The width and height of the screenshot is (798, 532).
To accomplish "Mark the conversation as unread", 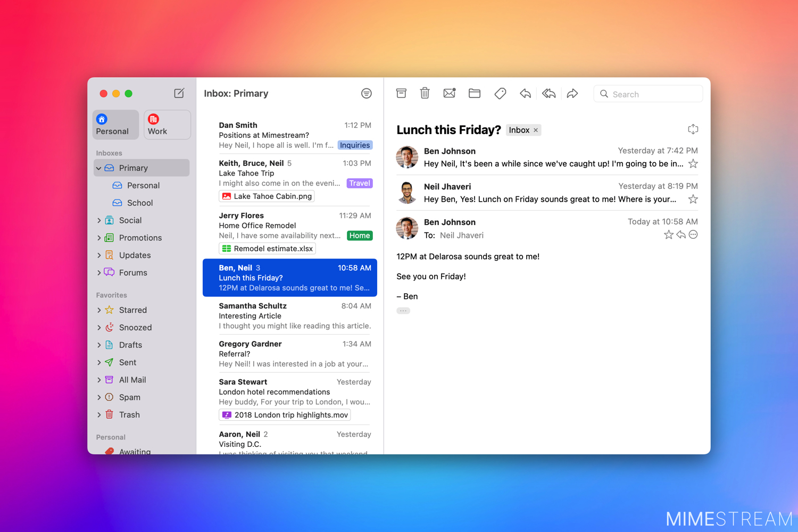I will pyautogui.click(x=450, y=94).
